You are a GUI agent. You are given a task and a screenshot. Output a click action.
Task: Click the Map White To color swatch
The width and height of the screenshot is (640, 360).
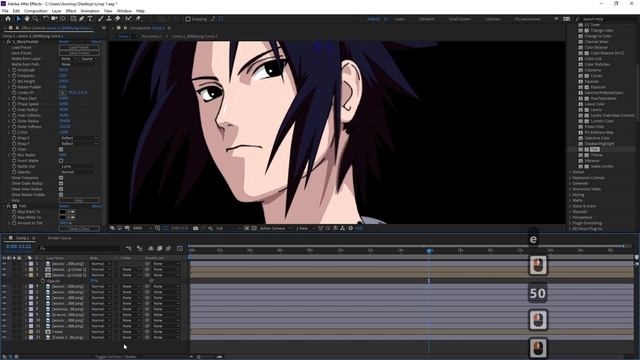point(62,218)
